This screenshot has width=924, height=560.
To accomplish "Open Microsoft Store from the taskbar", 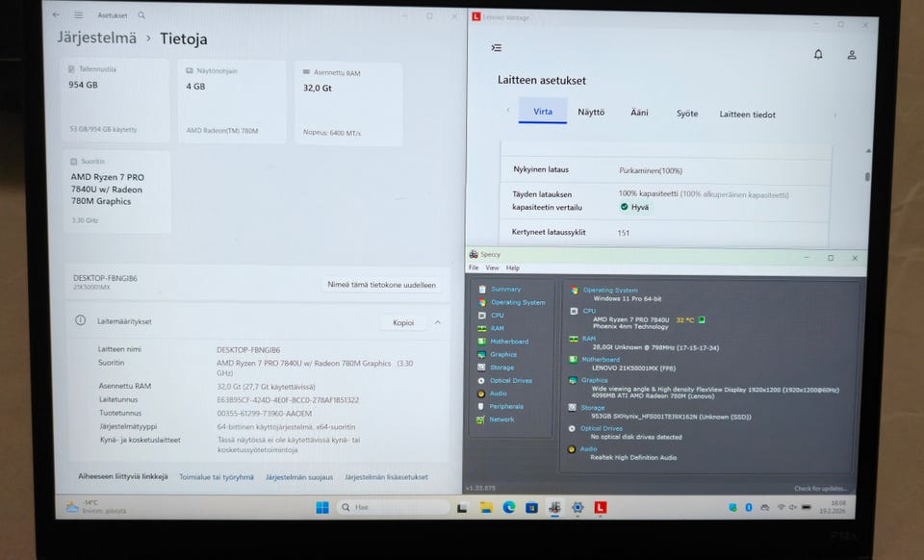I will (x=531, y=508).
